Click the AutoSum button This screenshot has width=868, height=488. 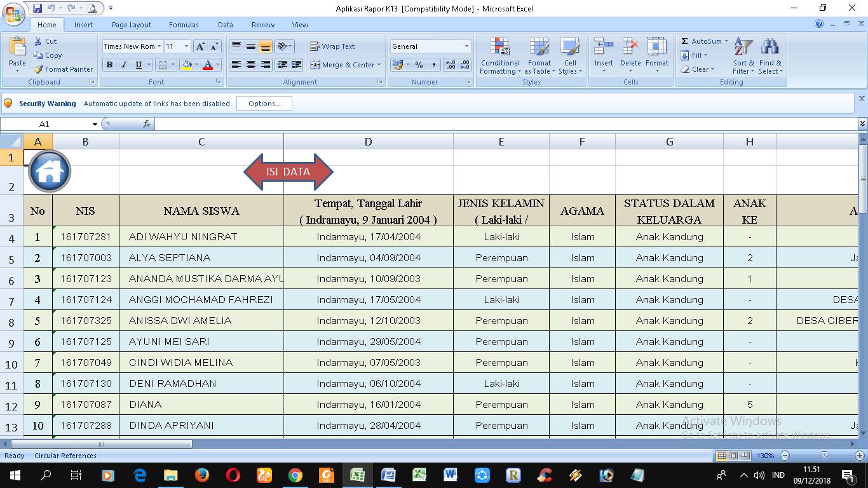[704, 41]
